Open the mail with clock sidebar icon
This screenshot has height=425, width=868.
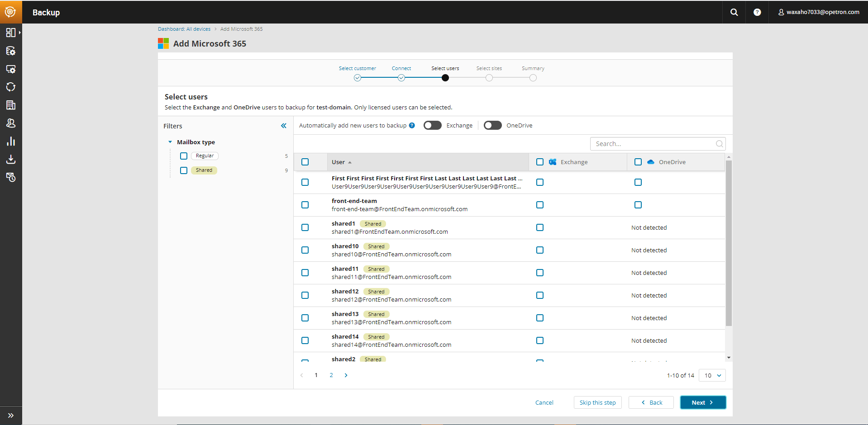click(11, 177)
